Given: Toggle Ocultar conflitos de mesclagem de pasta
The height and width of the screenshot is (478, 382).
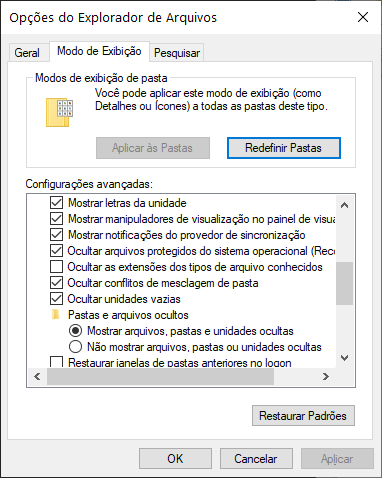Looking at the screenshot, I should click(x=56, y=283).
